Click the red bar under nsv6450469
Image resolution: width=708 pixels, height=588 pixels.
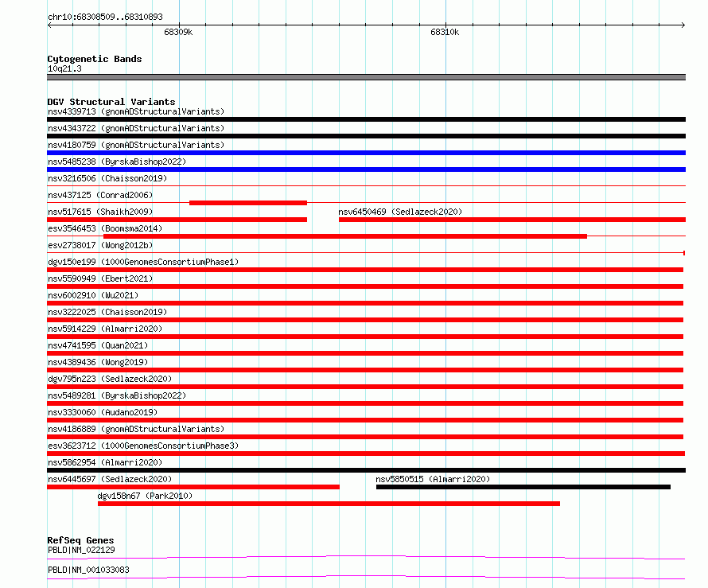pyautogui.click(x=512, y=220)
